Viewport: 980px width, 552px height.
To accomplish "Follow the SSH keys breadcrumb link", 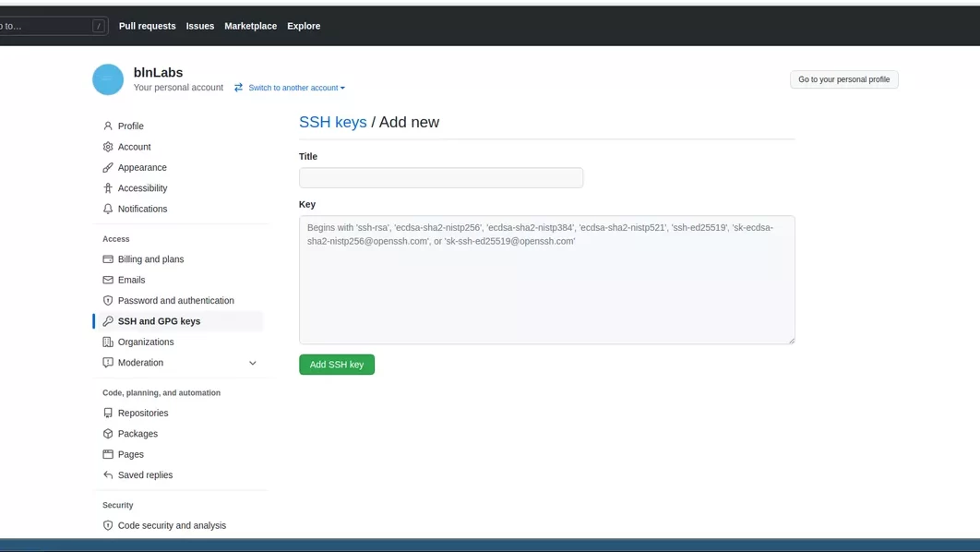I will click(332, 122).
